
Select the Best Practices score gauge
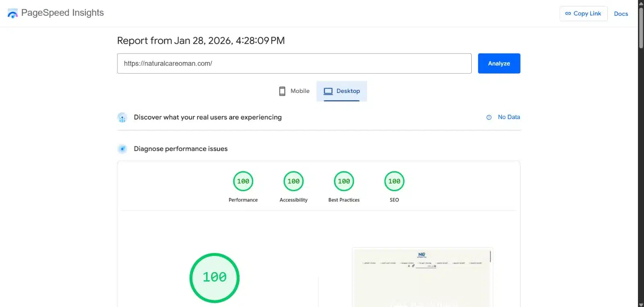344,181
